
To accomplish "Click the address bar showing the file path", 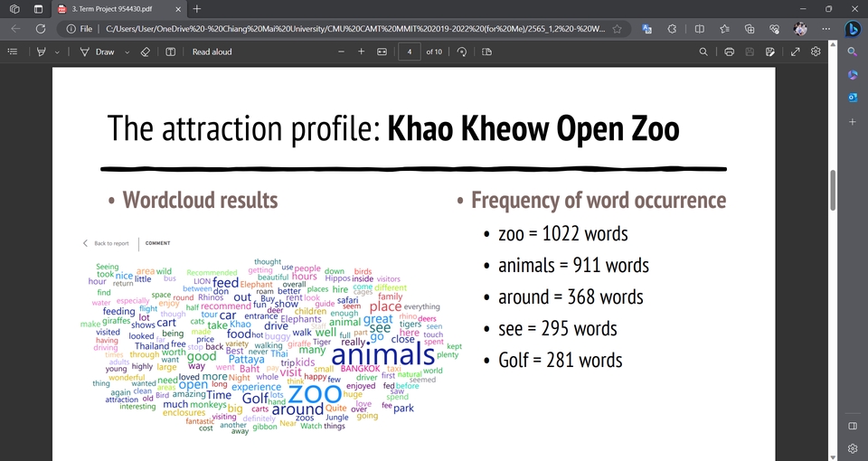I will click(354, 29).
